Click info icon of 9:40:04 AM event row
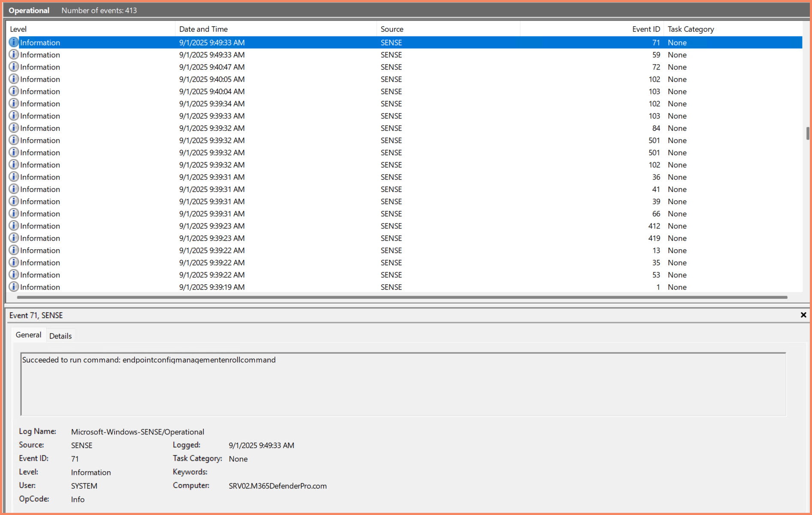The image size is (812, 515). pyautogui.click(x=14, y=91)
